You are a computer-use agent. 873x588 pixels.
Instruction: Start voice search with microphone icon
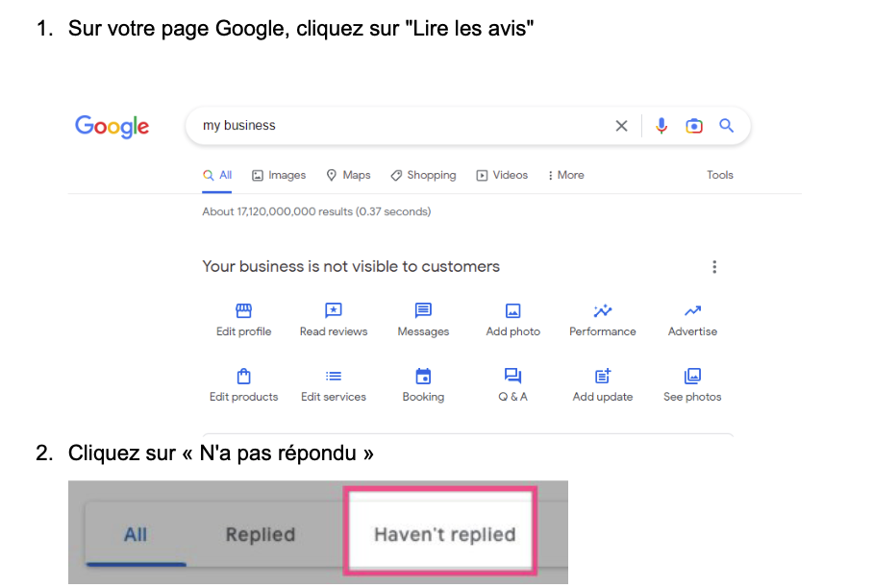click(x=661, y=126)
